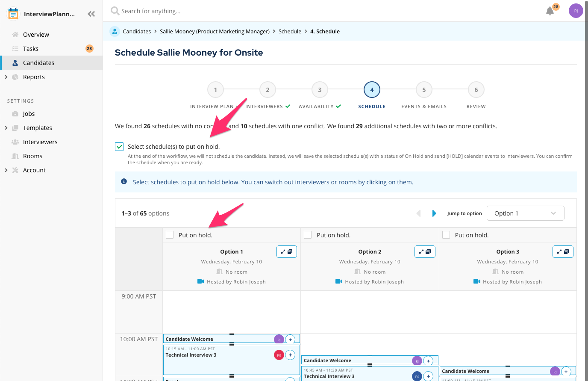588x381 pixels.
Task: Click '9:00 AM PST' time label
Action: tap(139, 296)
